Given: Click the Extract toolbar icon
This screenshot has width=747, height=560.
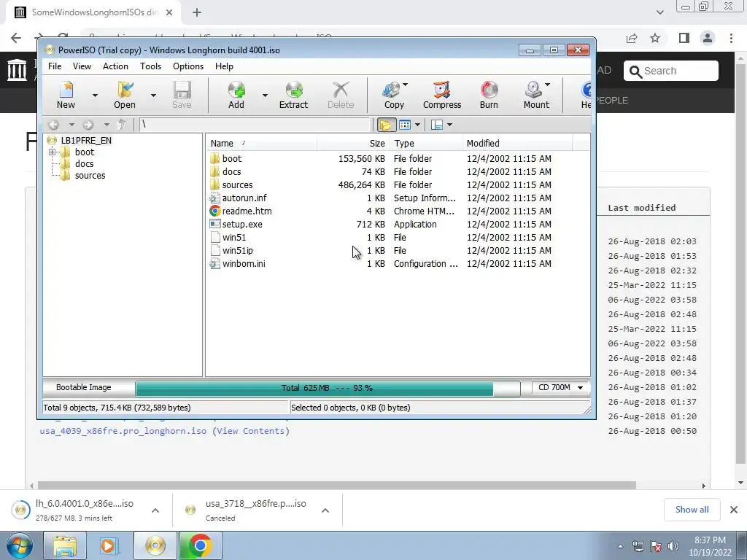Looking at the screenshot, I should pos(293,96).
